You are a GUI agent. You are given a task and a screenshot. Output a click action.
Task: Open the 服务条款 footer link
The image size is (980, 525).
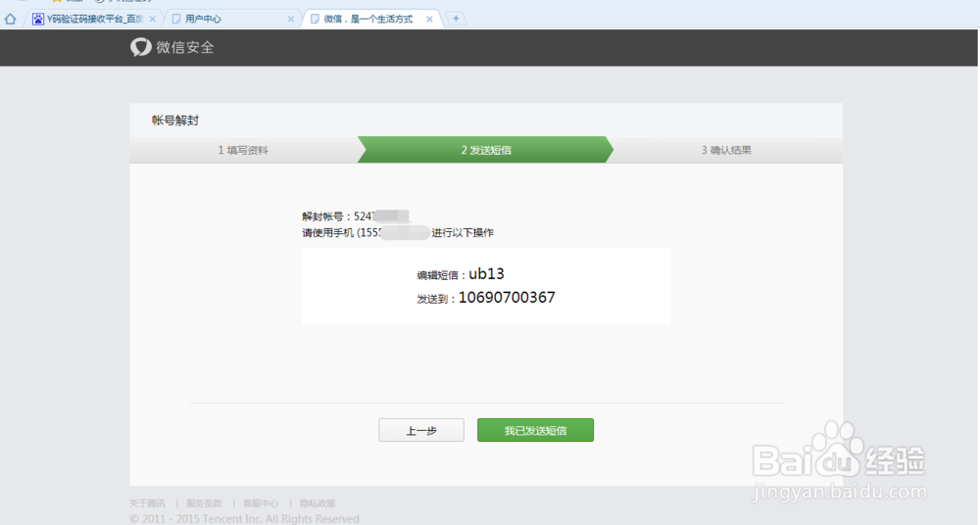point(204,503)
